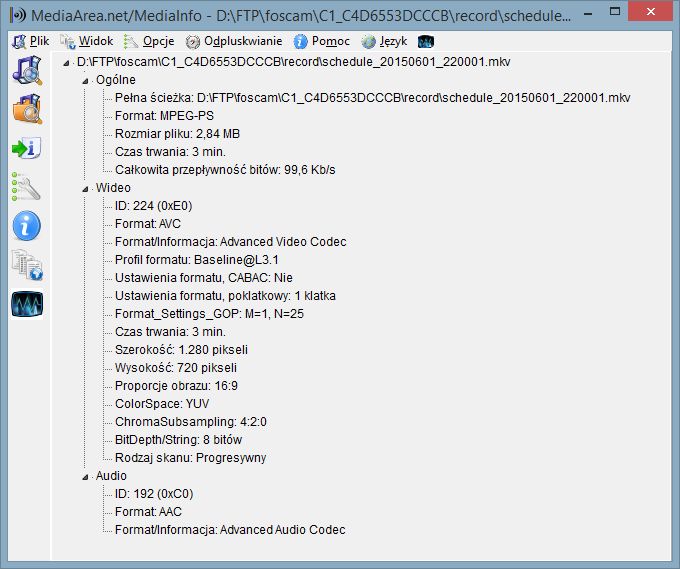Select 'Format: MPEG-PS' row

[164, 116]
